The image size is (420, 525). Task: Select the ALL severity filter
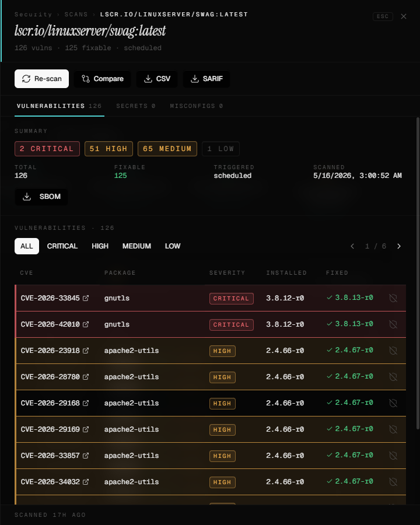coord(27,246)
